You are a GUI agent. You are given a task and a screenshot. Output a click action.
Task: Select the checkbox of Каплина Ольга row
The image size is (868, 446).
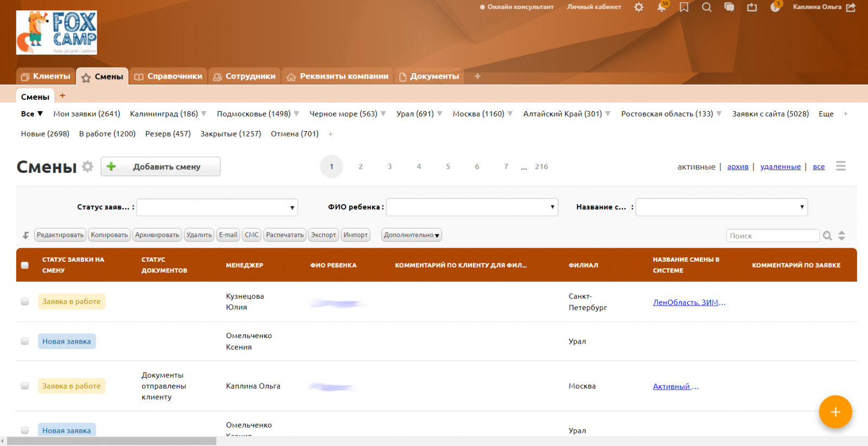(x=25, y=386)
